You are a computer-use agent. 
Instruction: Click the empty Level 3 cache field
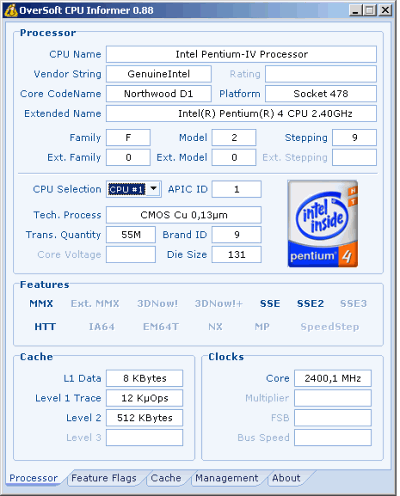pyautogui.click(x=144, y=438)
